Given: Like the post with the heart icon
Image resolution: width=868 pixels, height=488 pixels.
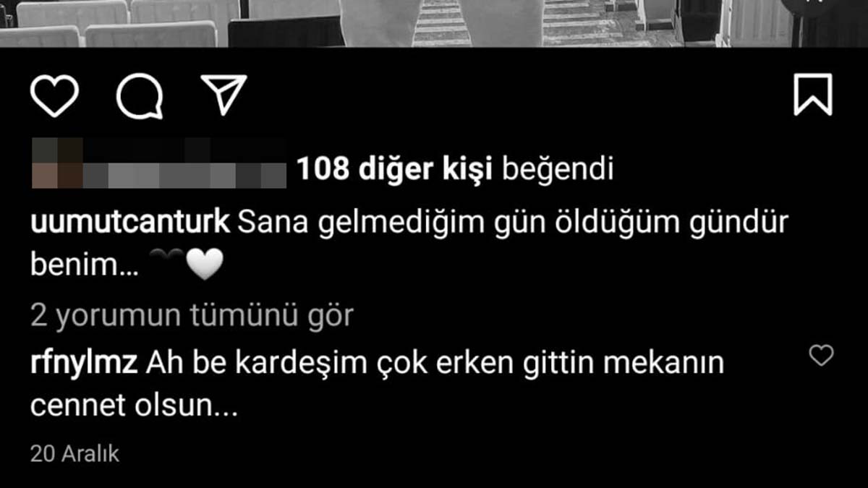Looking at the screenshot, I should (54, 95).
